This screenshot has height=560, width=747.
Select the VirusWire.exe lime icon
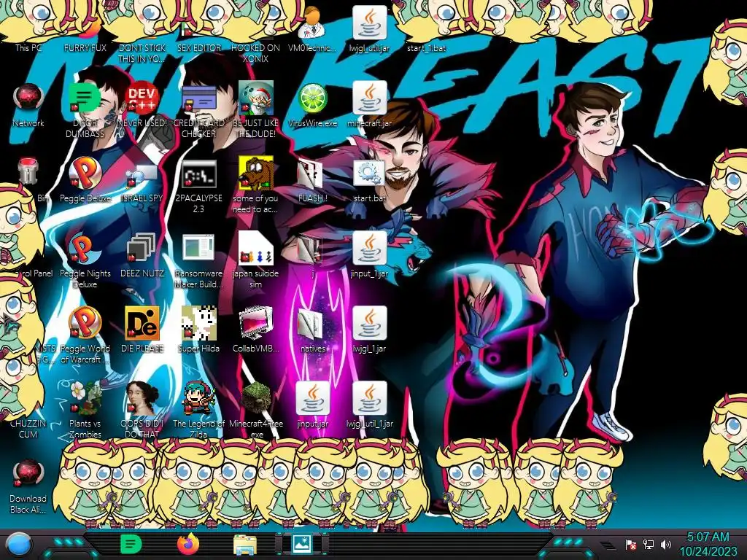tap(312, 98)
